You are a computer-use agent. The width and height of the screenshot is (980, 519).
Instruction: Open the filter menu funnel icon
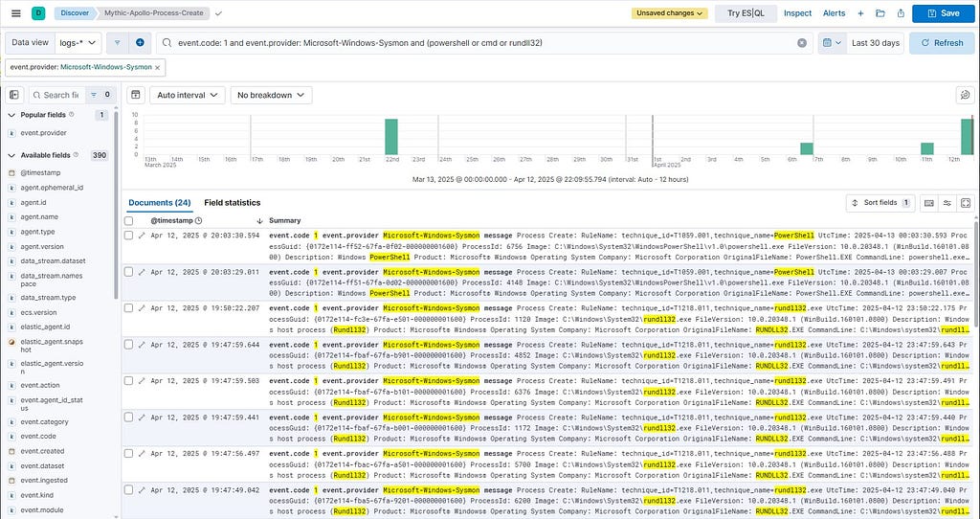coord(117,42)
